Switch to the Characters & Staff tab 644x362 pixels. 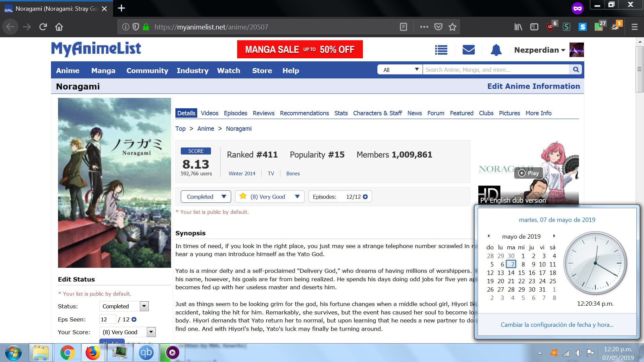(377, 113)
